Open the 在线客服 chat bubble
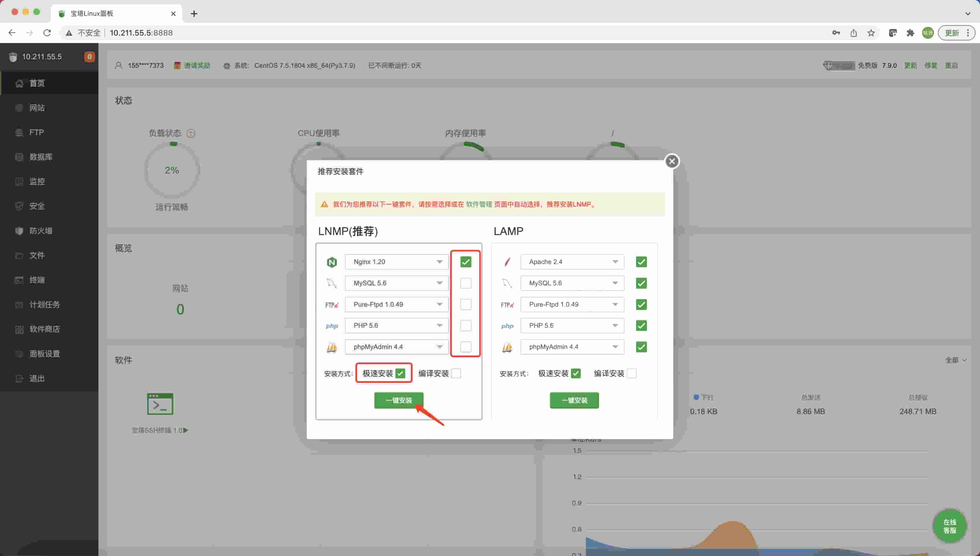Image resolution: width=980 pixels, height=556 pixels. coord(949,526)
